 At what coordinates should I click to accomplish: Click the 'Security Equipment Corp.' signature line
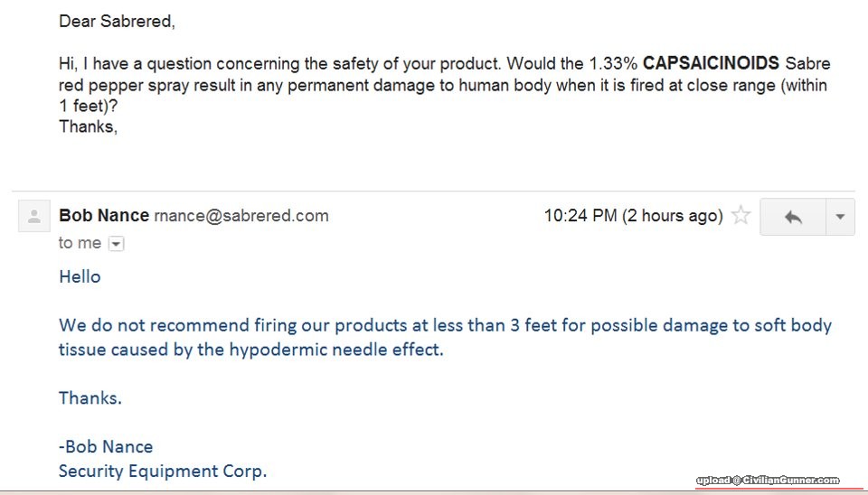tap(163, 471)
